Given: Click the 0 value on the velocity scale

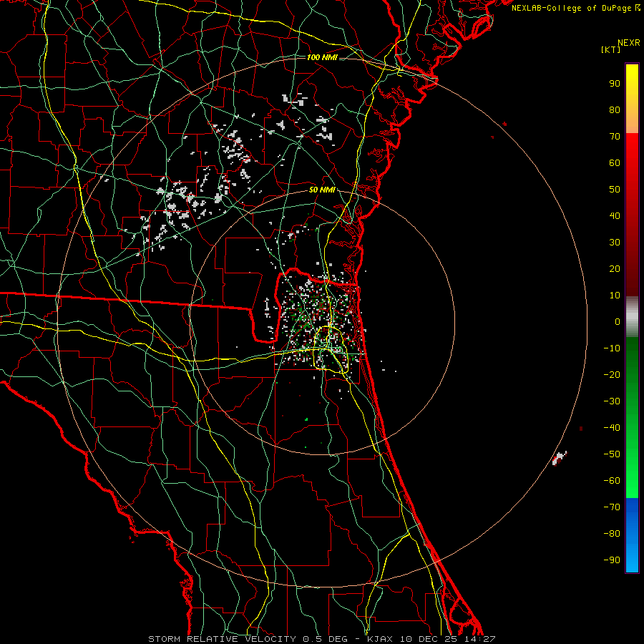Looking at the screenshot, I should click(x=618, y=322).
